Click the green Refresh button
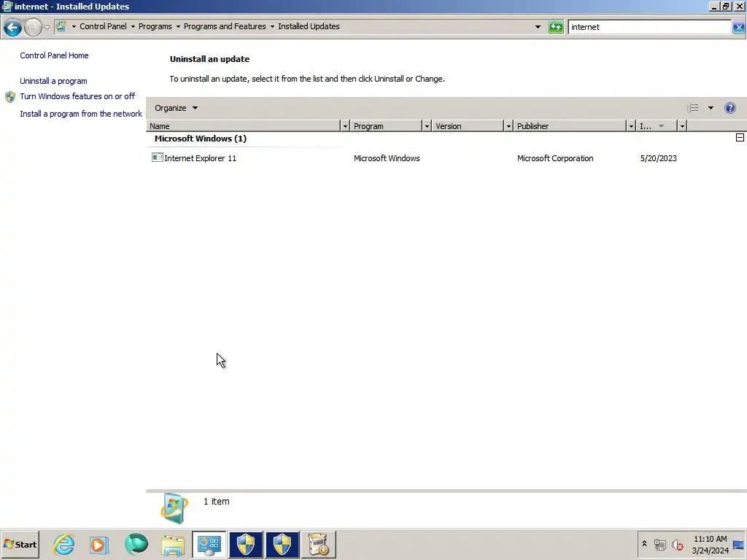Screen dimensions: 747x560 (556, 27)
